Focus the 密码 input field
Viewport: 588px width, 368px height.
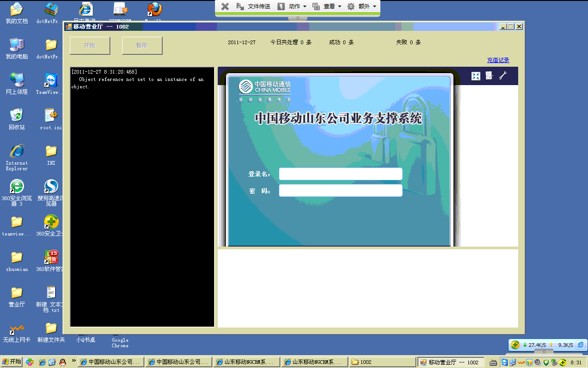(341, 190)
